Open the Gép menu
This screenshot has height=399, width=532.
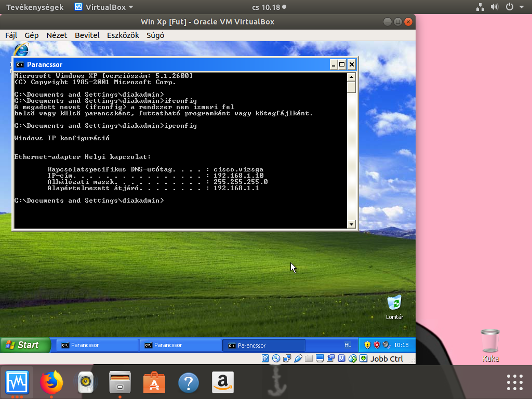(x=32, y=35)
